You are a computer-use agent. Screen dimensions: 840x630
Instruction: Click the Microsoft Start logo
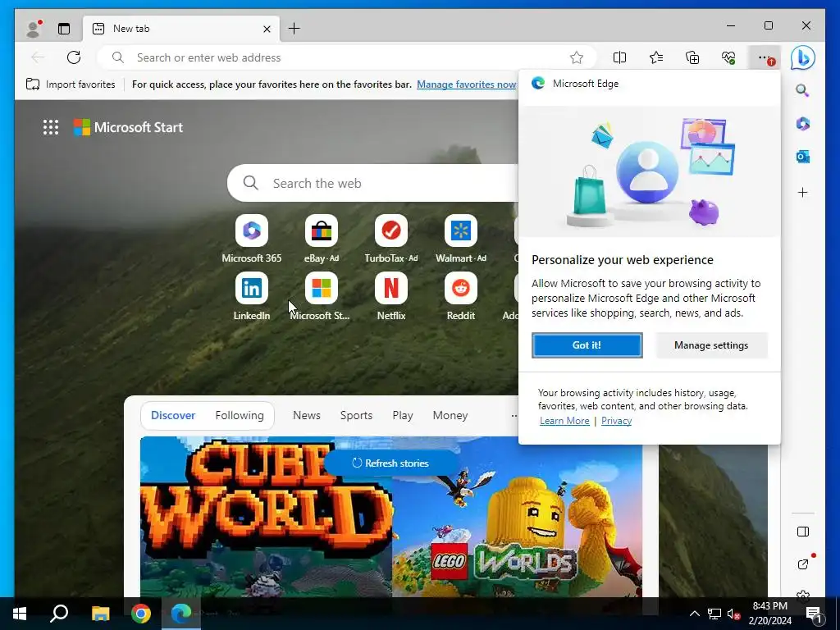pyautogui.click(x=128, y=127)
